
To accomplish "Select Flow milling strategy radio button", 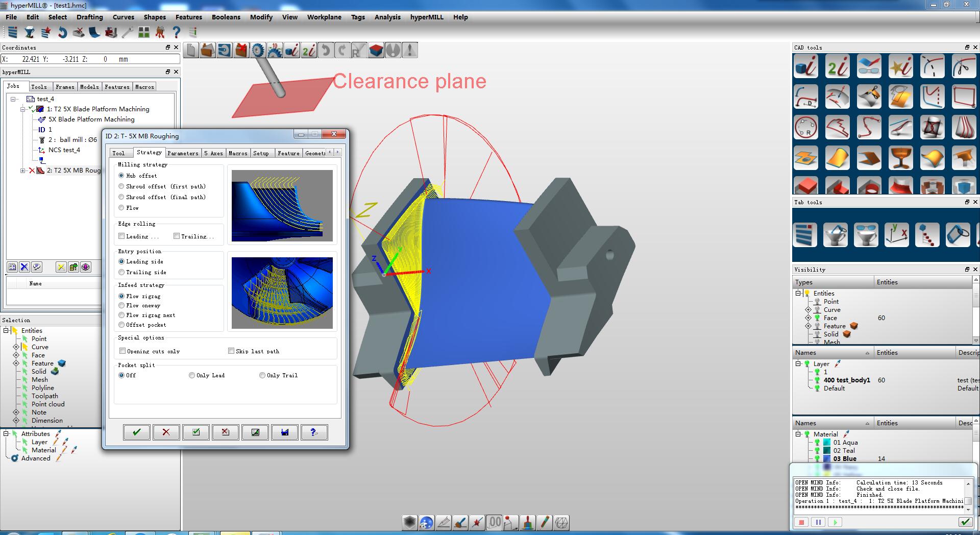I will pyautogui.click(x=121, y=208).
